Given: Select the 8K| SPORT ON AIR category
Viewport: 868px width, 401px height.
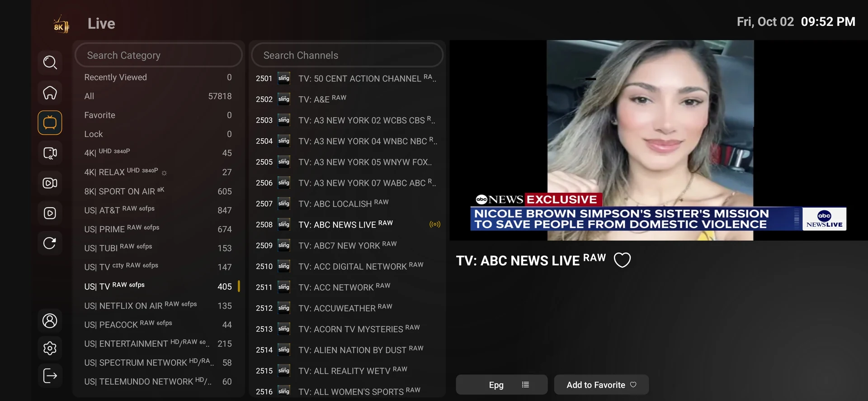Looking at the screenshot, I should pos(158,191).
